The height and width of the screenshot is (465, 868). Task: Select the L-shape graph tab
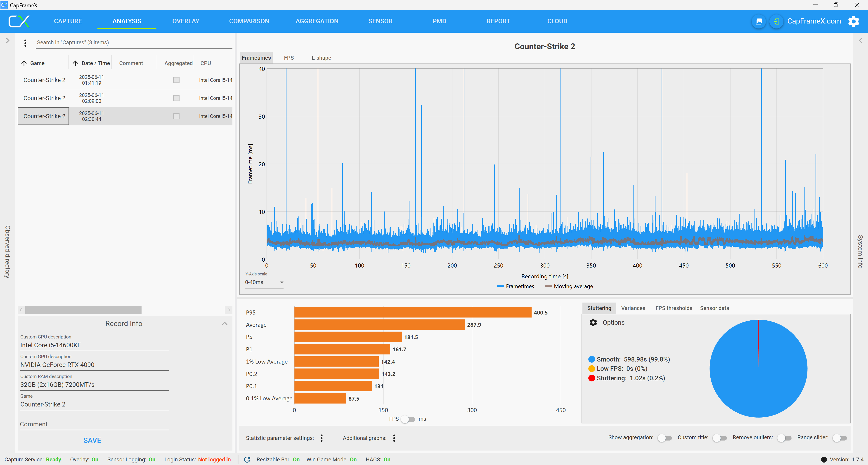click(321, 58)
